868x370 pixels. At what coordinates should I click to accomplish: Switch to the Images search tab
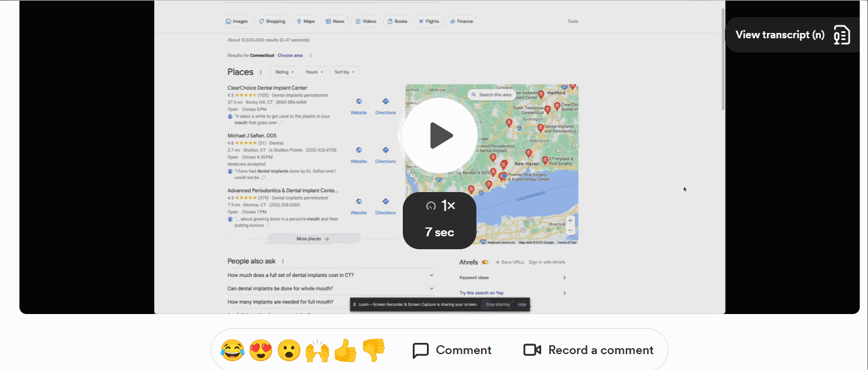coord(237,21)
